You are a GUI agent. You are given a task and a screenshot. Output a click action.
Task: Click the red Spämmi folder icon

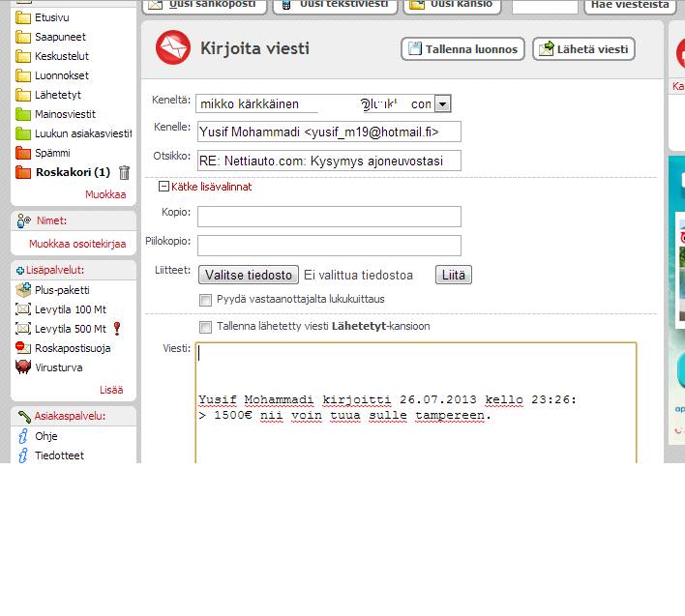coord(23,153)
